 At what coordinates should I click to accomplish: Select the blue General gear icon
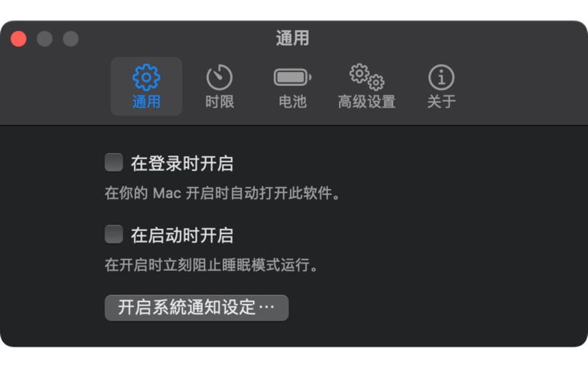tap(146, 77)
